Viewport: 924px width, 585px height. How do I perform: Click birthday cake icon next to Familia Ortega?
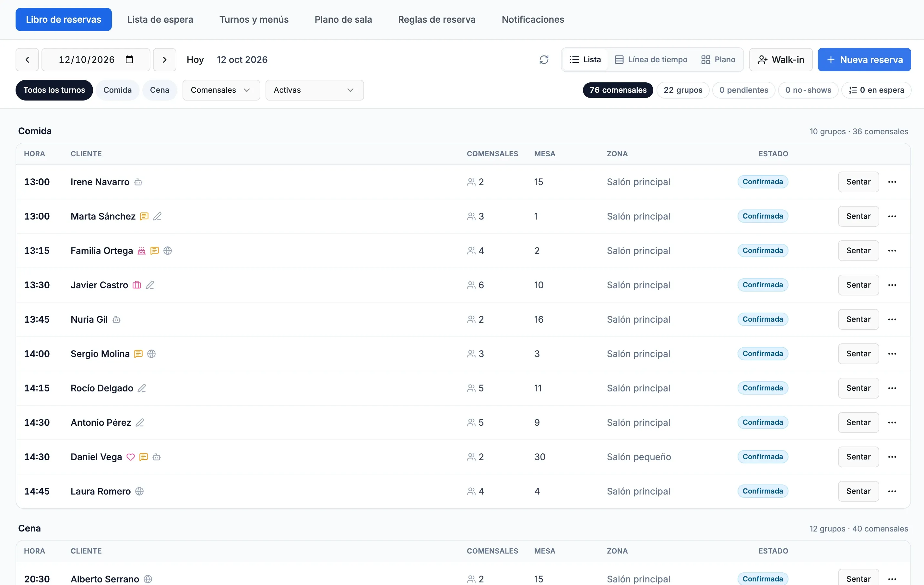click(x=142, y=251)
